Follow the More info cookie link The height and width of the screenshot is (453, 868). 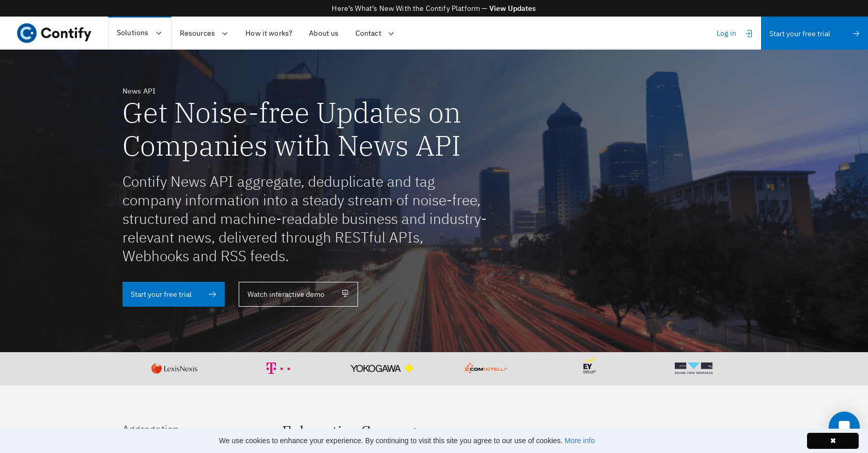coord(579,441)
